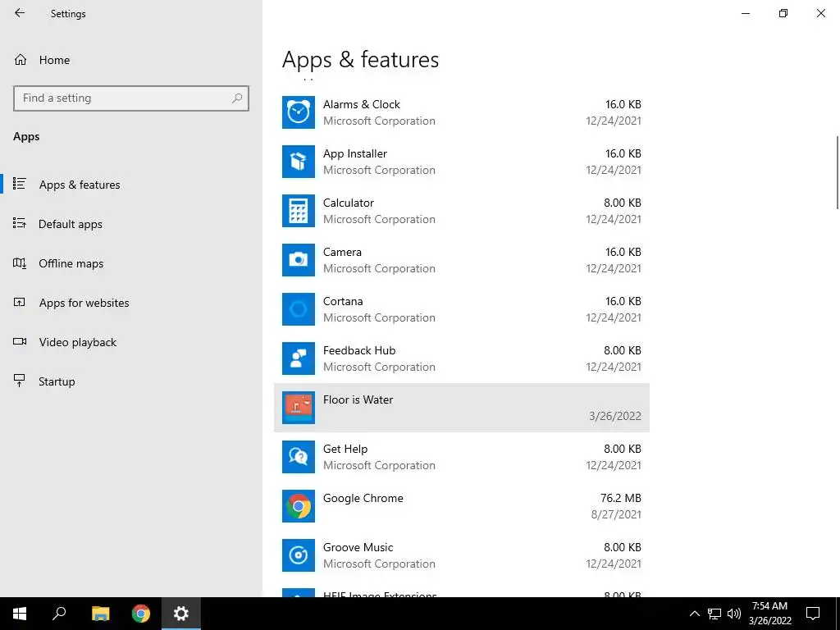The image size is (840, 630).
Task: Click the Home house icon in sidebar
Action: coord(21,60)
